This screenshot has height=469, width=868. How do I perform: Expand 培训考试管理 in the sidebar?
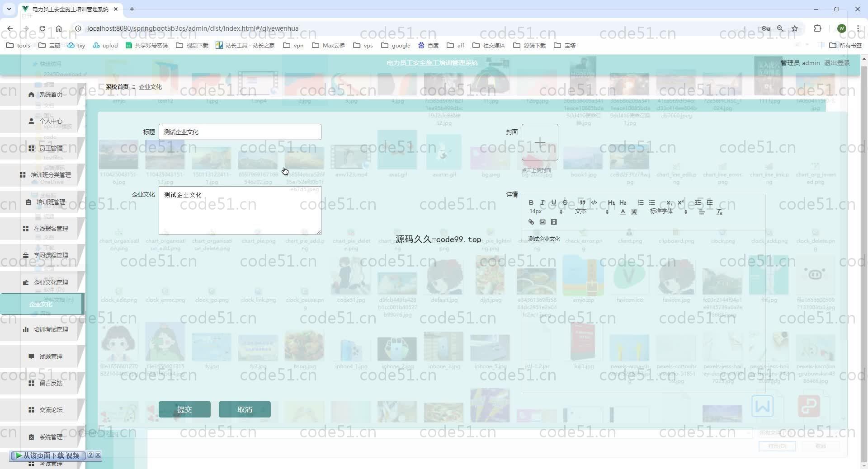click(42, 329)
